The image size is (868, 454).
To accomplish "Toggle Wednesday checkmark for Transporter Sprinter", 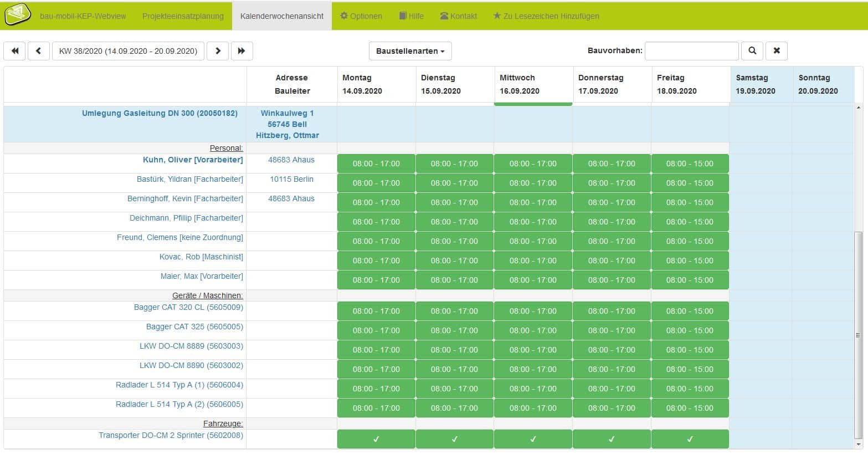I will click(533, 439).
